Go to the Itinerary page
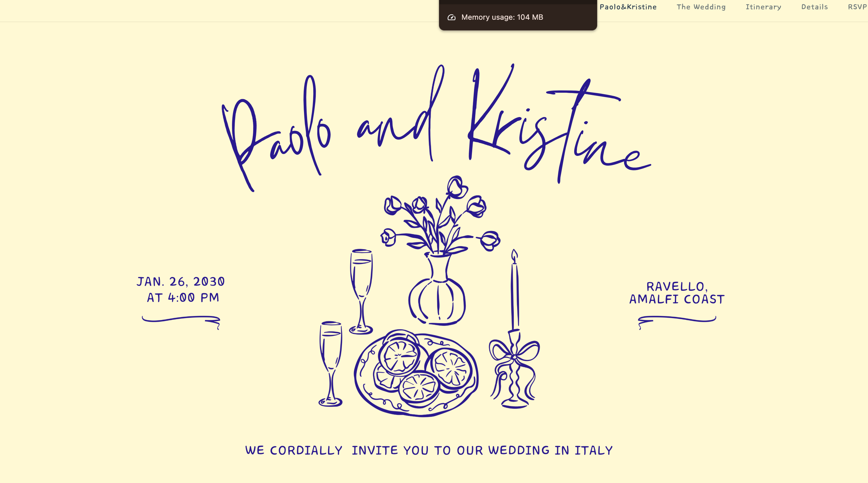 [763, 7]
